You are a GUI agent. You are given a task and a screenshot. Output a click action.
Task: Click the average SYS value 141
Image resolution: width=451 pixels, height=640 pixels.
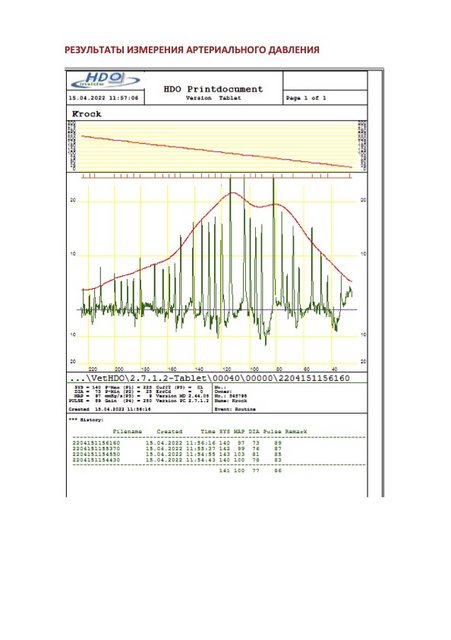(224, 471)
